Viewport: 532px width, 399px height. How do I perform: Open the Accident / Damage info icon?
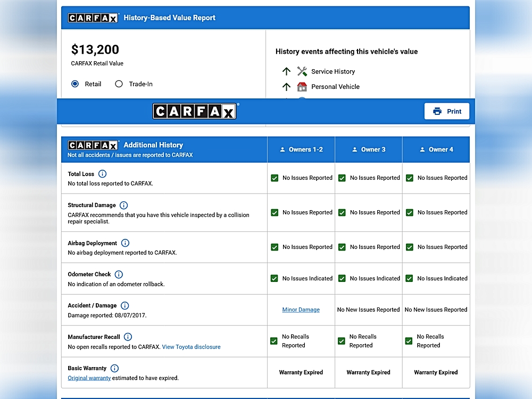click(x=124, y=306)
